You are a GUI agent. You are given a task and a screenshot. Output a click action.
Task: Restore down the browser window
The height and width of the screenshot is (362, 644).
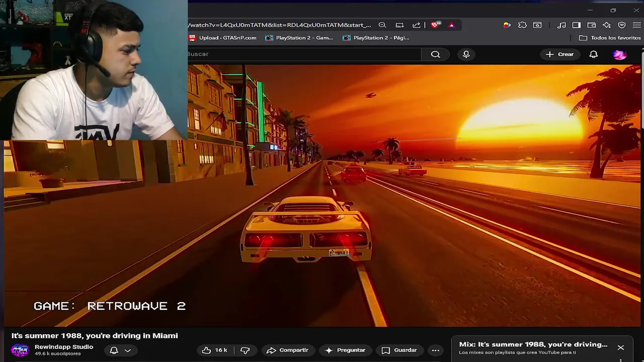tap(613, 10)
